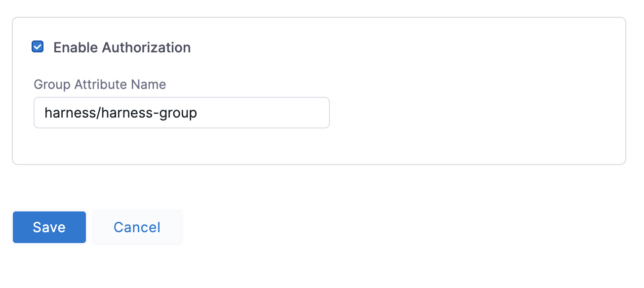Hit Save below the authorization panel

[x=49, y=227]
